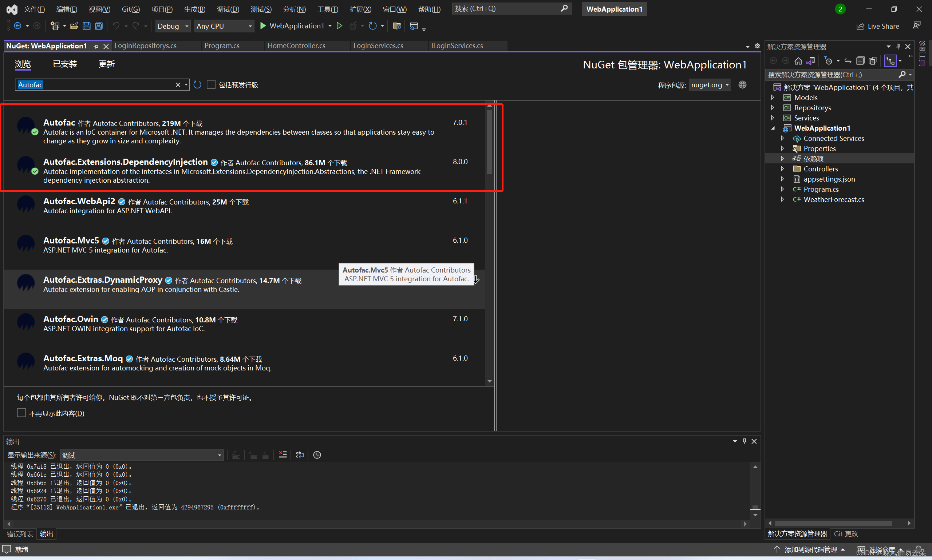Open the 文件(F) menu
This screenshot has width=932, height=560.
tap(34, 9)
